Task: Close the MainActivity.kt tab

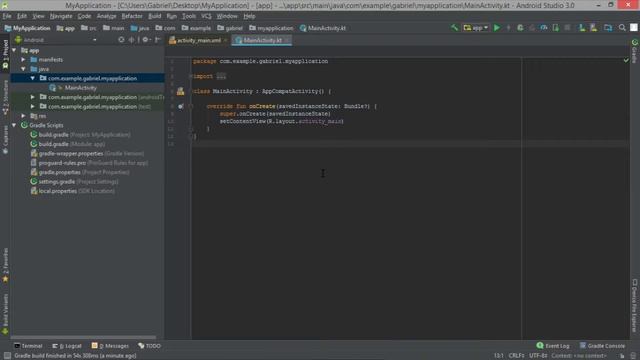Action: 287,40
